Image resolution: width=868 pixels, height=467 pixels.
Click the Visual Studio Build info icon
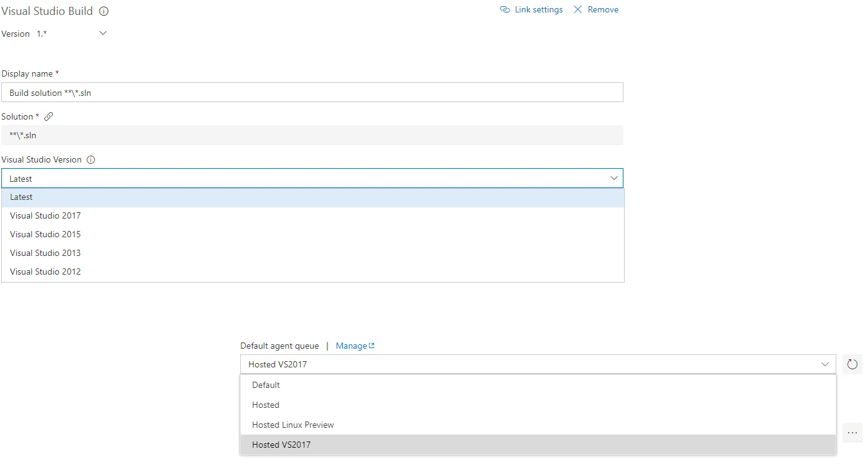click(104, 11)
